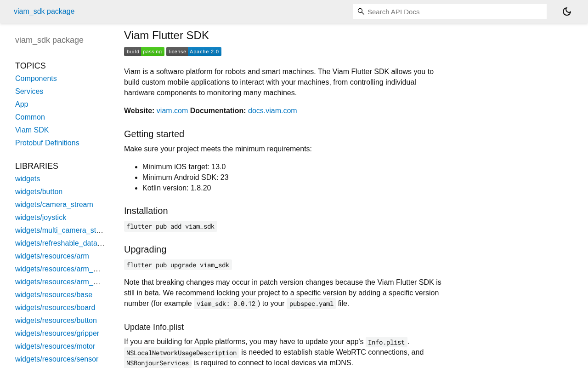
Task: Toggle dark mode with the moon icon
Action: [x=567, y=11]
